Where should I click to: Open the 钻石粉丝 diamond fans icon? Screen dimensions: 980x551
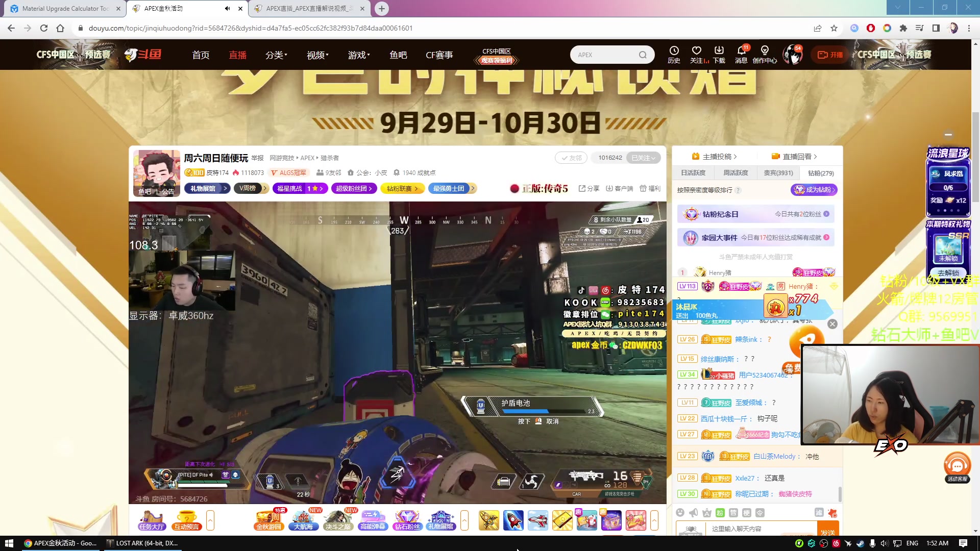click(407, 520)
